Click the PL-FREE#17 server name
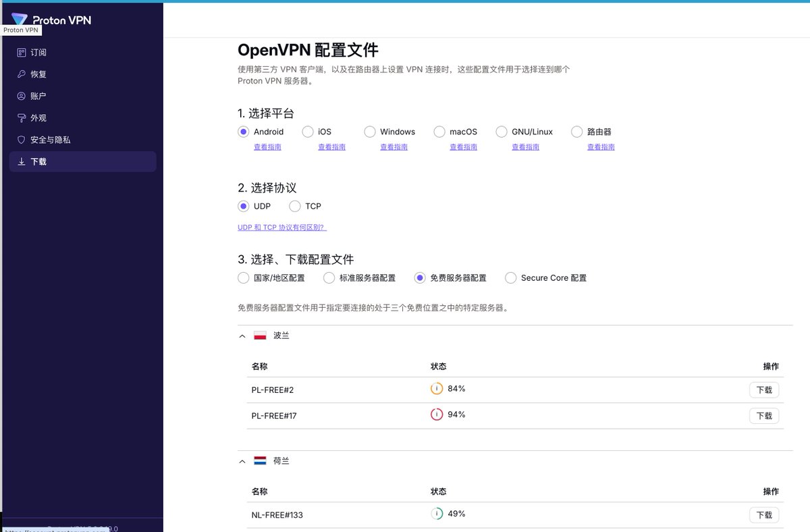Screen dimensions: 810x532 pyautogui.click(x=274, y=415)
